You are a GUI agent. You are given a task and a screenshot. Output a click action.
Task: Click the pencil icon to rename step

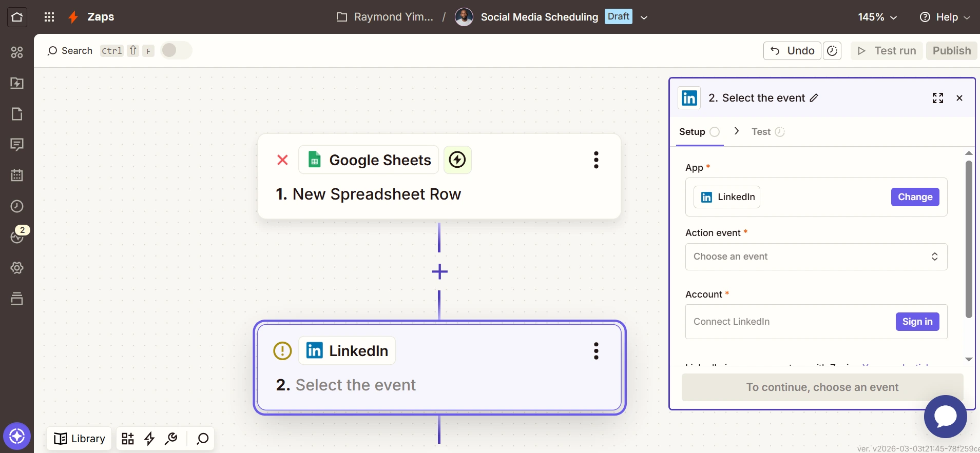[814, 98]
